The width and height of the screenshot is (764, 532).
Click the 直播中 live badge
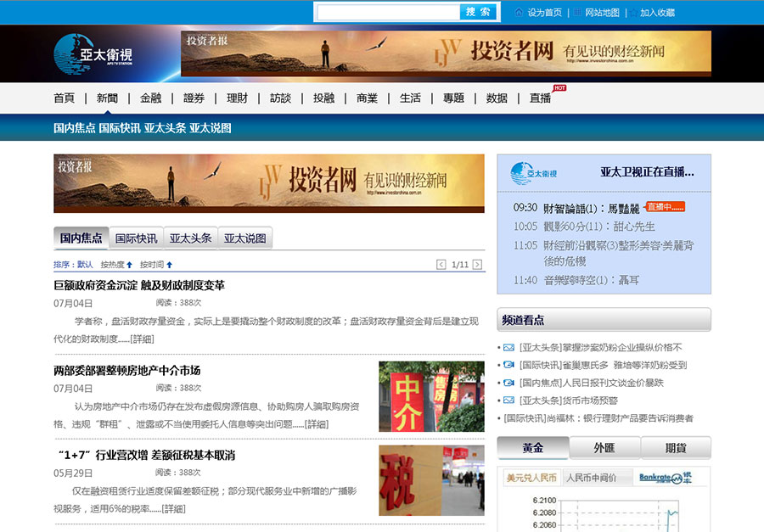(x=665, y=206)
